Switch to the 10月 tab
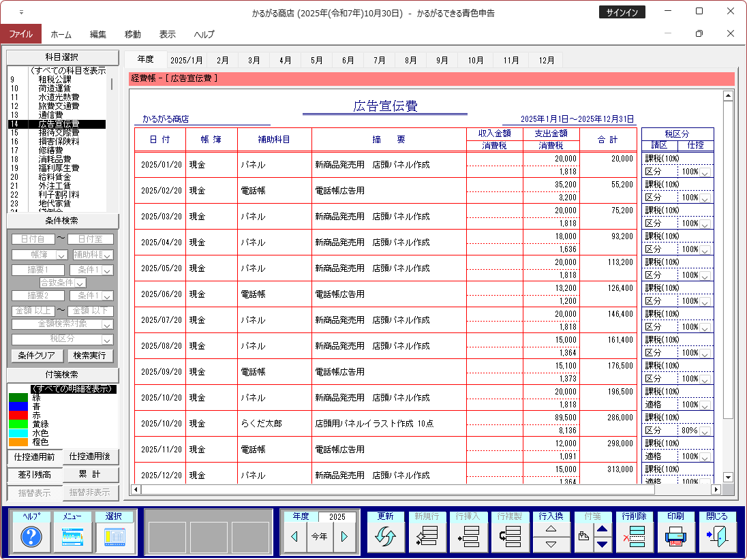 (475, 60)
